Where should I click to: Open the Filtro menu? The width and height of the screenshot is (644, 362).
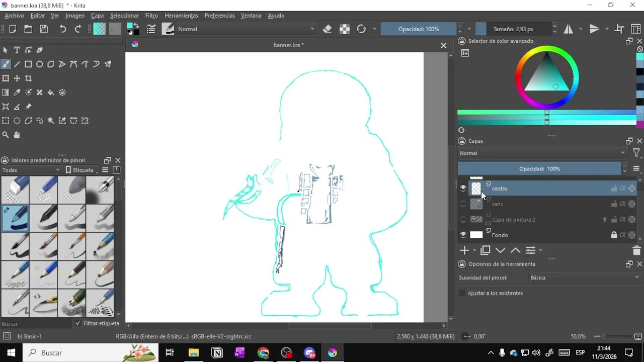tap(151, 16)
